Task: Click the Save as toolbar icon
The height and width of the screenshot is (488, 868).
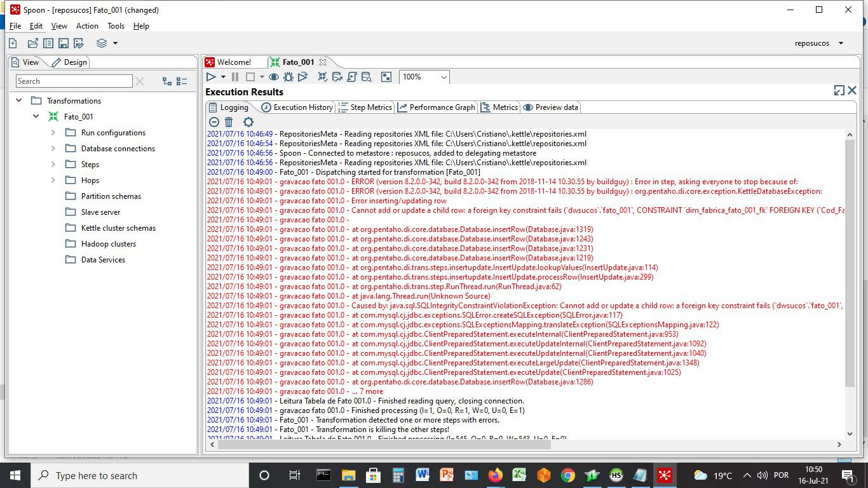Action: 79,43
